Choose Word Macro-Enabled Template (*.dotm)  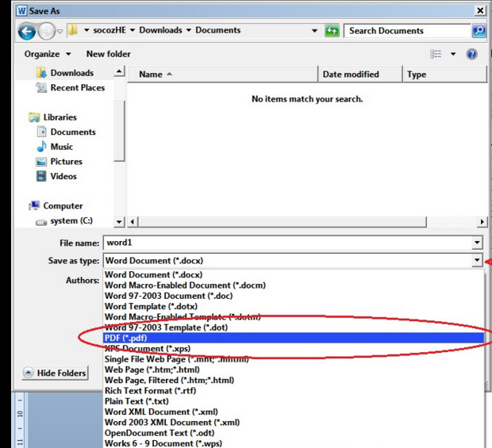[294, 317]
